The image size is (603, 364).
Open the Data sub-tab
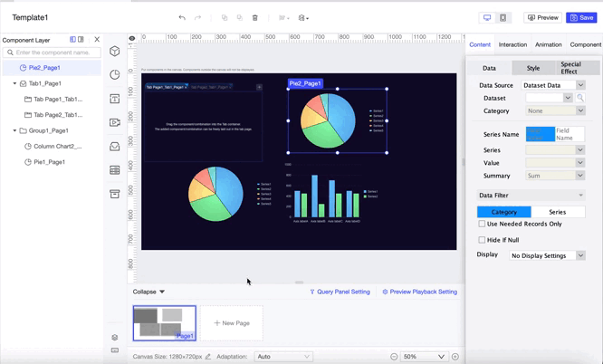(x=489, y=68)
